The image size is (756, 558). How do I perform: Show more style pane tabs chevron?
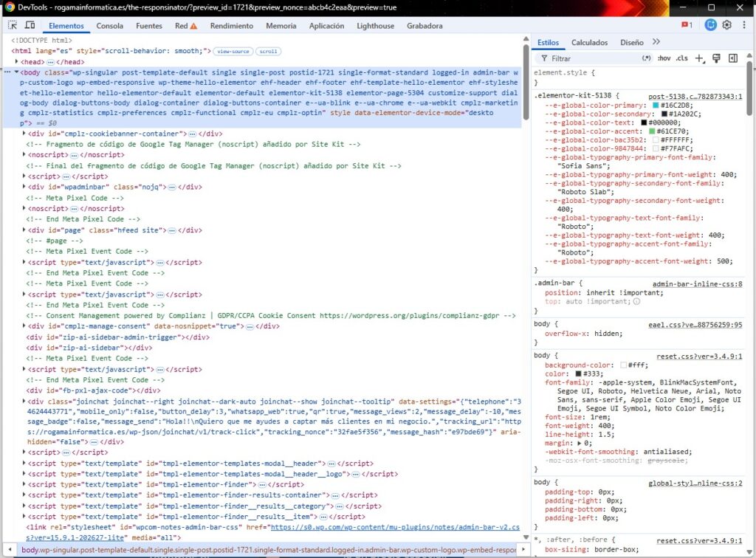(x=656, y=42)
